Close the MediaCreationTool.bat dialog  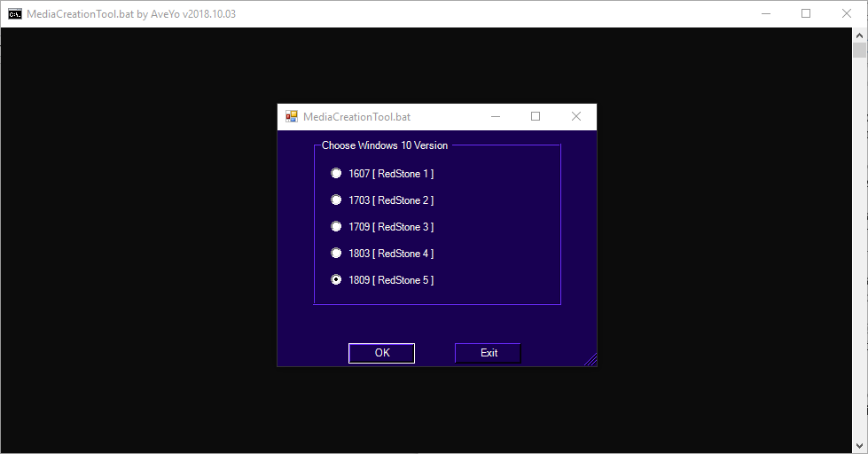[576, 116]
